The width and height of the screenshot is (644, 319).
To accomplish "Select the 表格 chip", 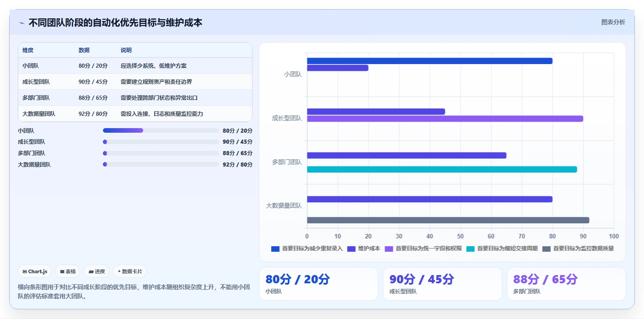I will (x=68, y=271).
